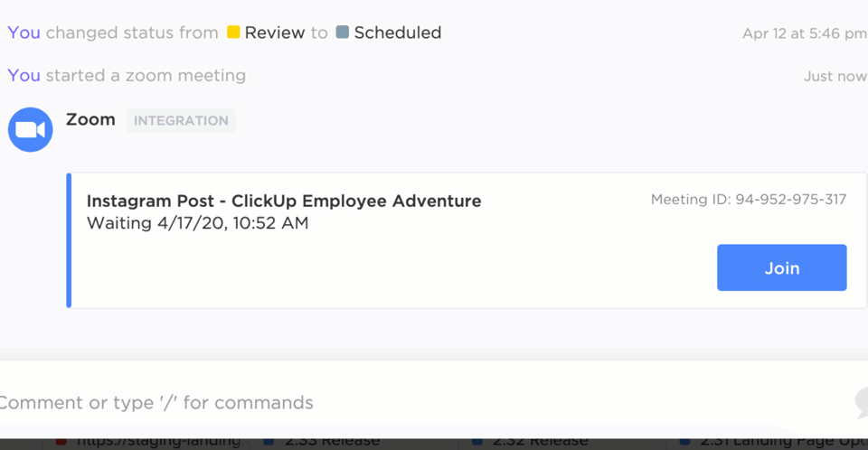Click the comment bubble icon in comment box
This screenshot has height=450, width=868.
(861, 401)
